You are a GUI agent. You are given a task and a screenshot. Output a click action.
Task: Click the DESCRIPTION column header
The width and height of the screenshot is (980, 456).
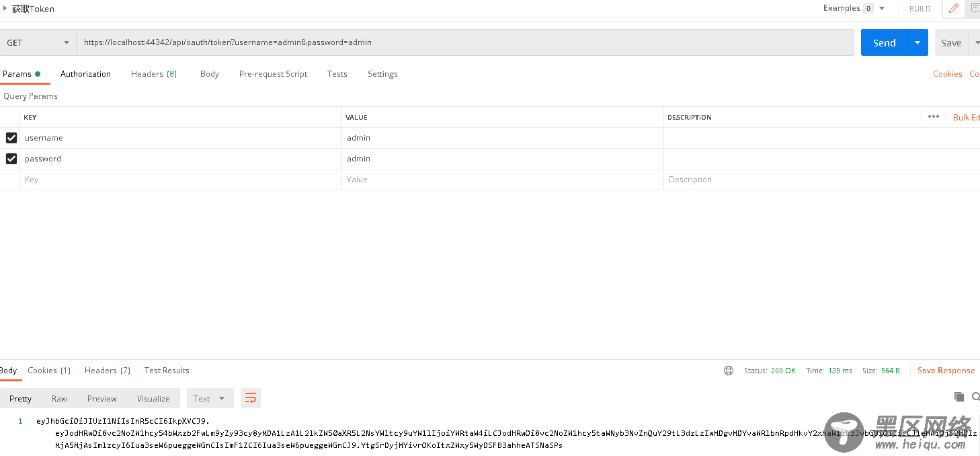tap(690, 117)
